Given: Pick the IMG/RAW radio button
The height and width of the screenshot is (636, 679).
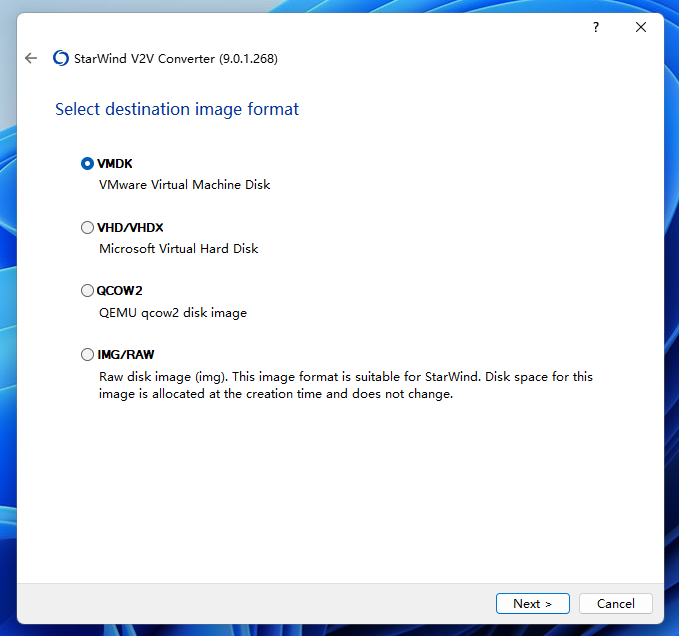Looking at the screenshot, I should 87,355.
